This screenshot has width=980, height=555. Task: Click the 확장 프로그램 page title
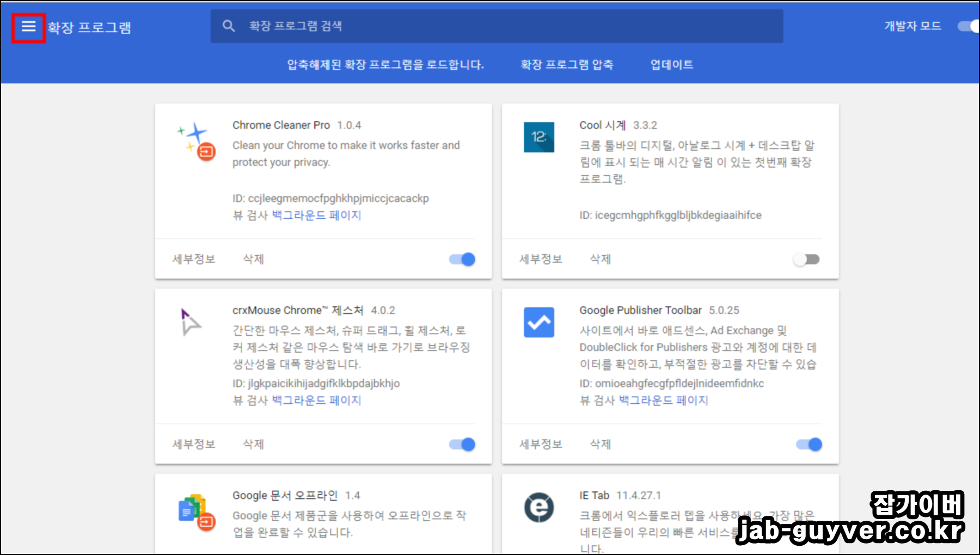point(89,27)
